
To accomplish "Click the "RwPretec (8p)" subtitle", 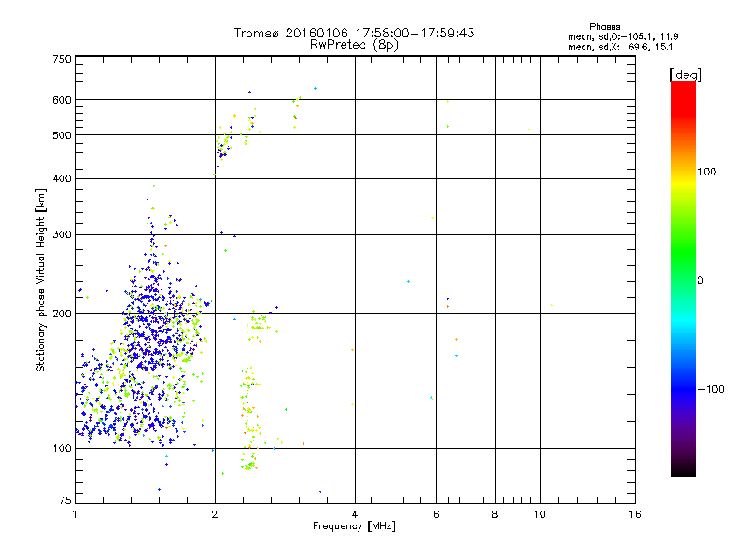I will [354, 45].
